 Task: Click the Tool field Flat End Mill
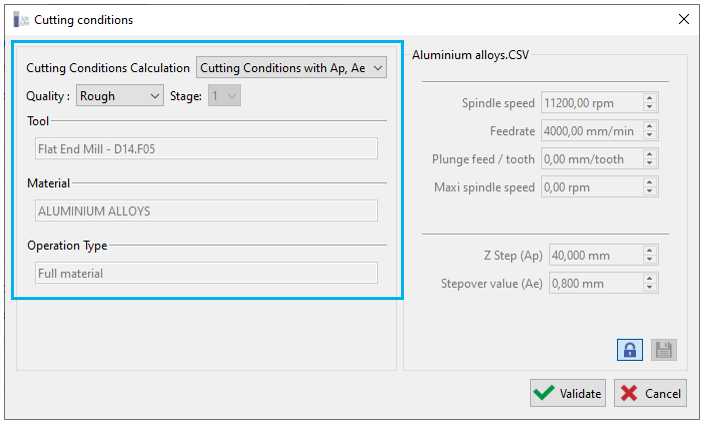(x=206, y=149)
